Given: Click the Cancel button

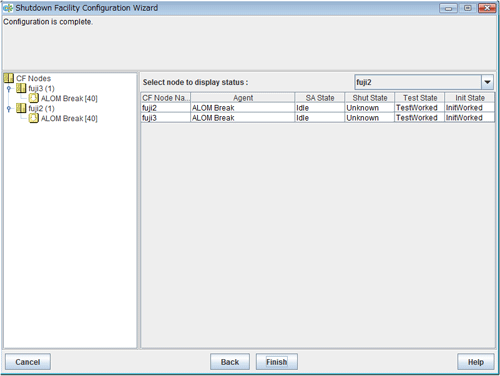Looking at the screenshot, I should coord(28,362).
